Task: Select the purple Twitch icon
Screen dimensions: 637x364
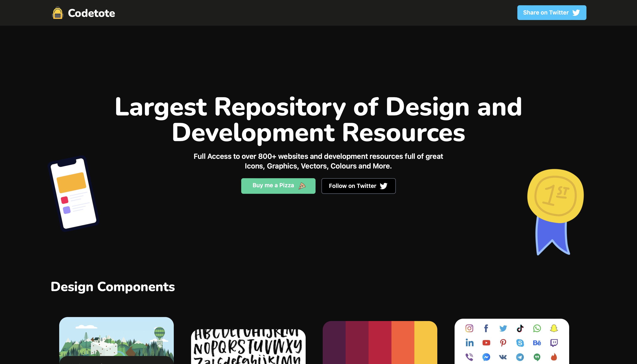Action: (x=554, y=343)
